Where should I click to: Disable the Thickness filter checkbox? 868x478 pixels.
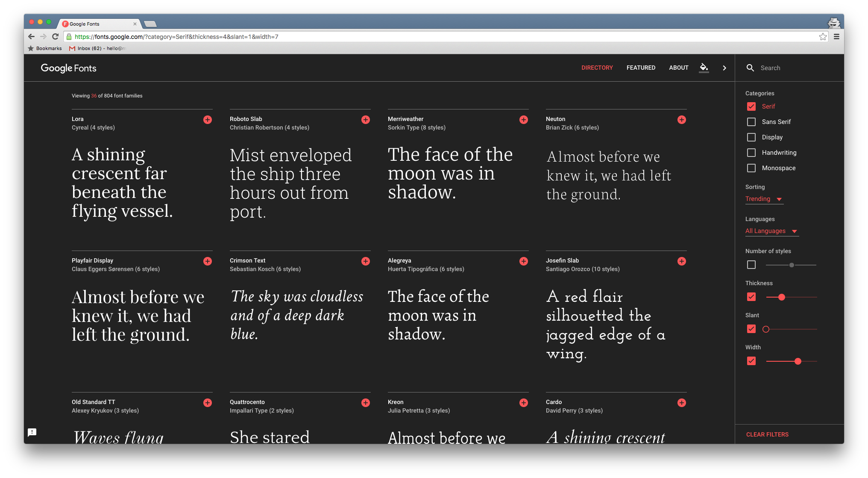coord(751,297)
